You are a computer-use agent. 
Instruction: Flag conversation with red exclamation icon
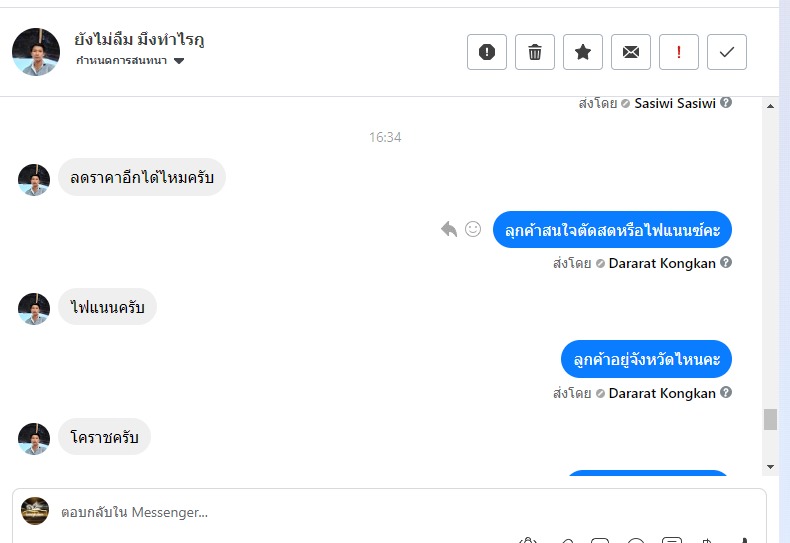679,52
